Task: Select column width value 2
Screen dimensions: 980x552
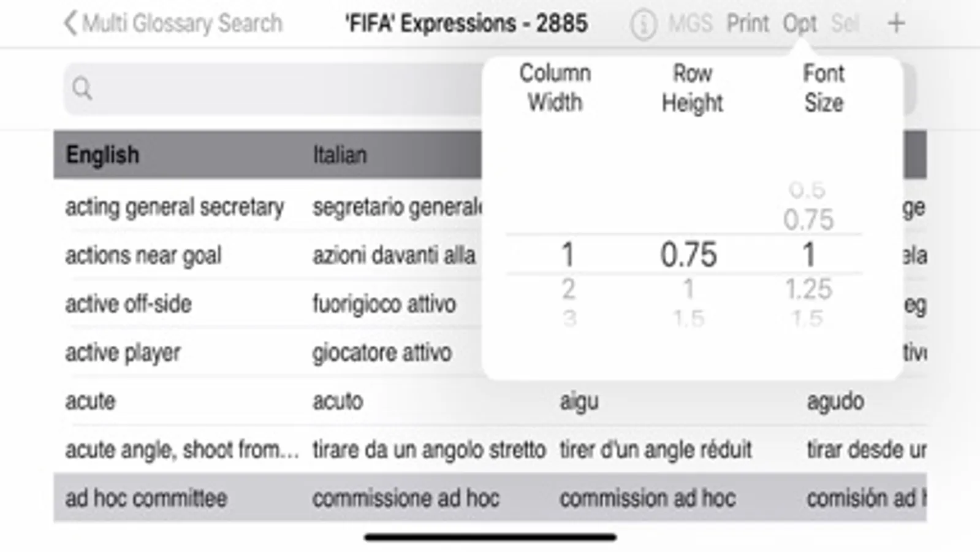Action: [x=568, y=289]
